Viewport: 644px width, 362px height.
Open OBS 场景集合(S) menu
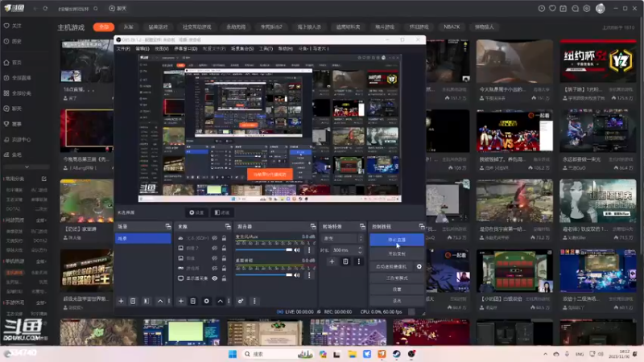pos(242,48)
